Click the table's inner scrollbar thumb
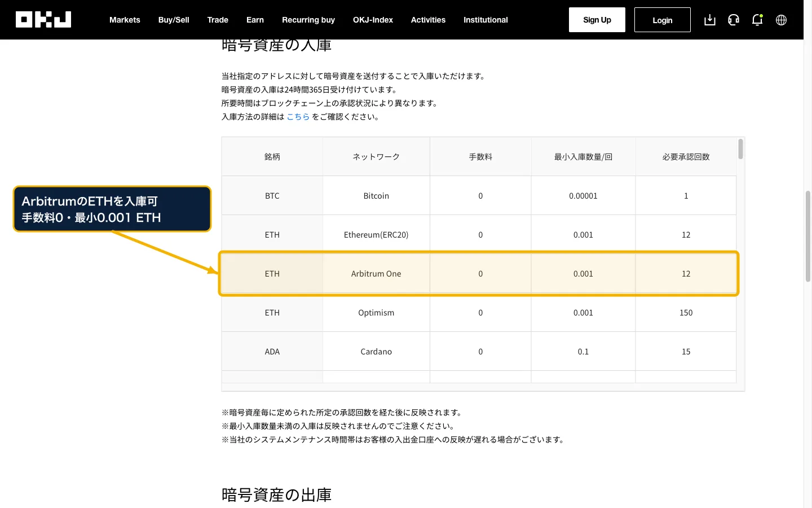This screenshot has width=812, height=508. 740,149
